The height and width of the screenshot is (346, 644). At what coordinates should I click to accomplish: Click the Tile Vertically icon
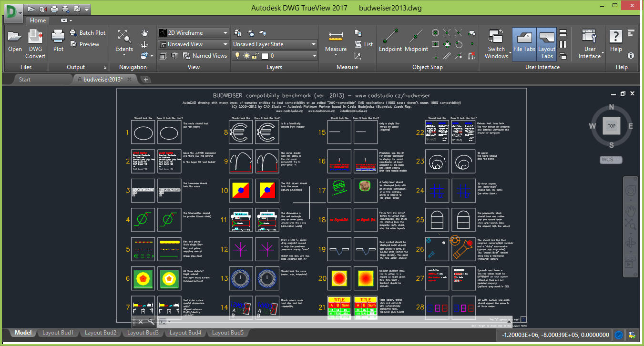(x=563, y=44)
